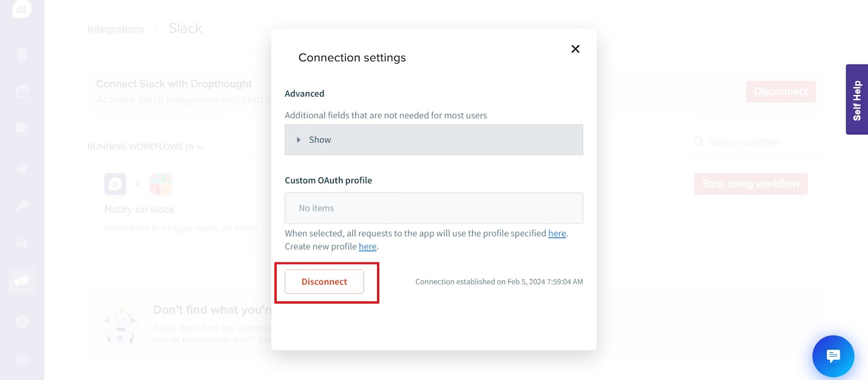Open the 'here' link for the specified profile
Image resolution: width=868 pixels, height=380 pixels.
coord(557,234)
